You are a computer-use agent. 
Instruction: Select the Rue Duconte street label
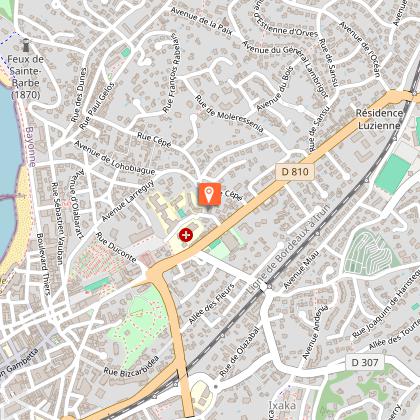point(116,247)
